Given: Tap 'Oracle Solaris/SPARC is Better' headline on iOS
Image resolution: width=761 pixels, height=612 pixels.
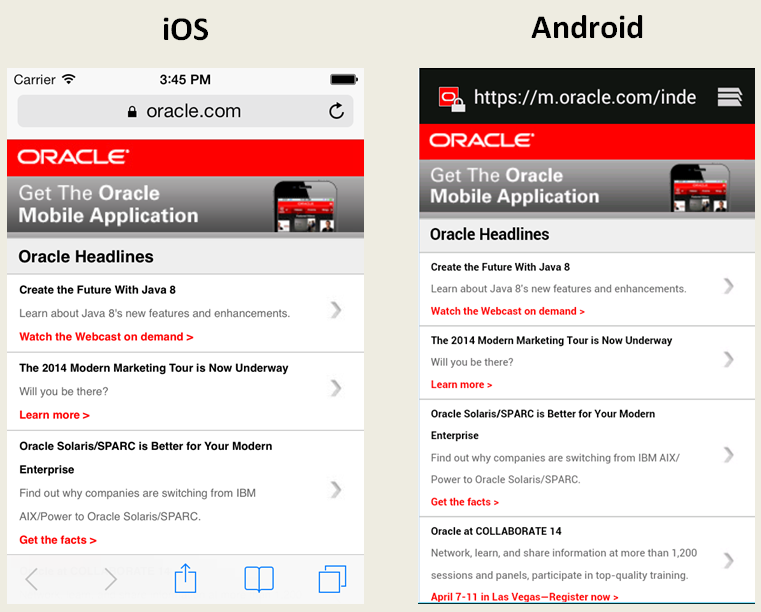Looking at the screenshot, I should coord(146,458).
